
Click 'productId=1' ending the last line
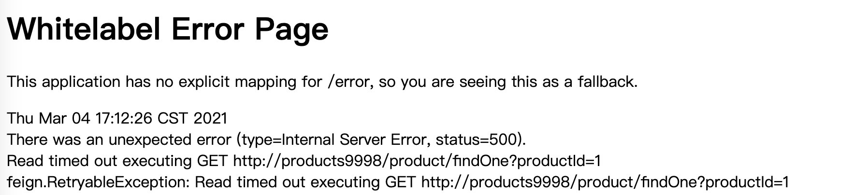747,182
